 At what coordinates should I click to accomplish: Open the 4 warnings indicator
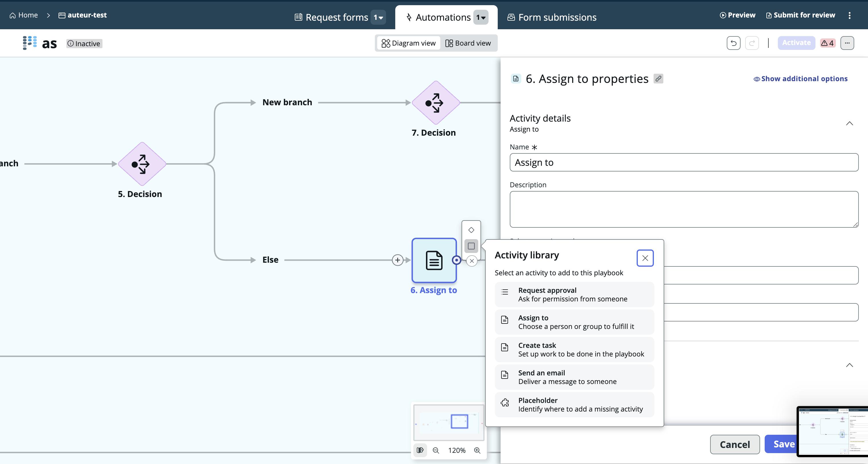tap(827, 43)
